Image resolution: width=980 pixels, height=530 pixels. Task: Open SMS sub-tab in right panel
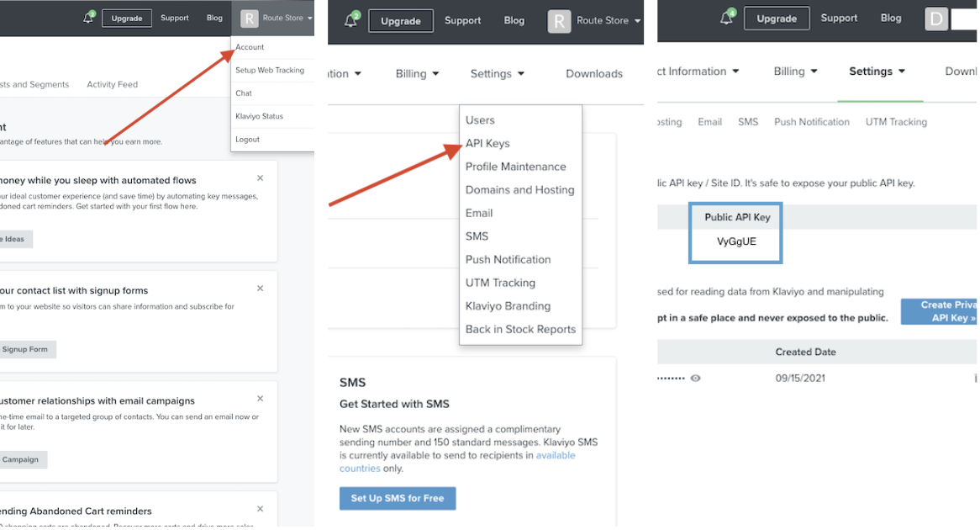(747, 122)
